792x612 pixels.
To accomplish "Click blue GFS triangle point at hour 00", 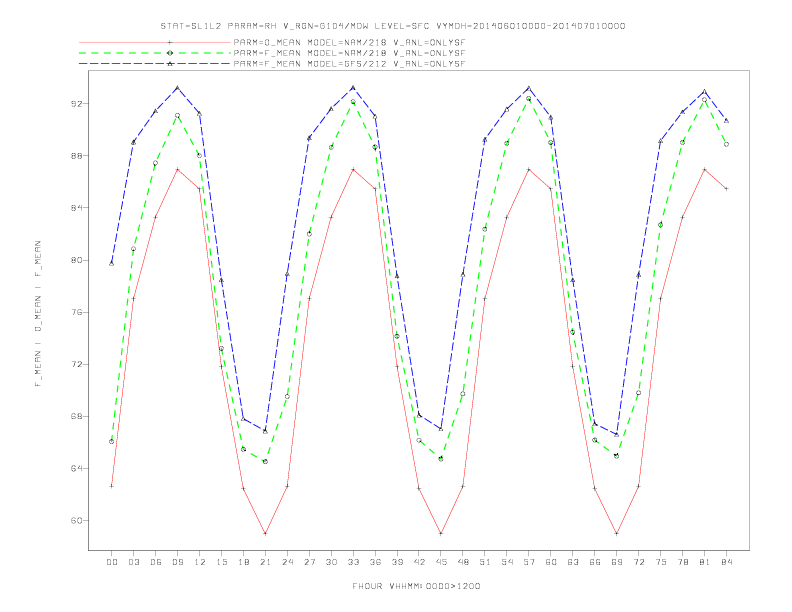I will pos(112,264).
